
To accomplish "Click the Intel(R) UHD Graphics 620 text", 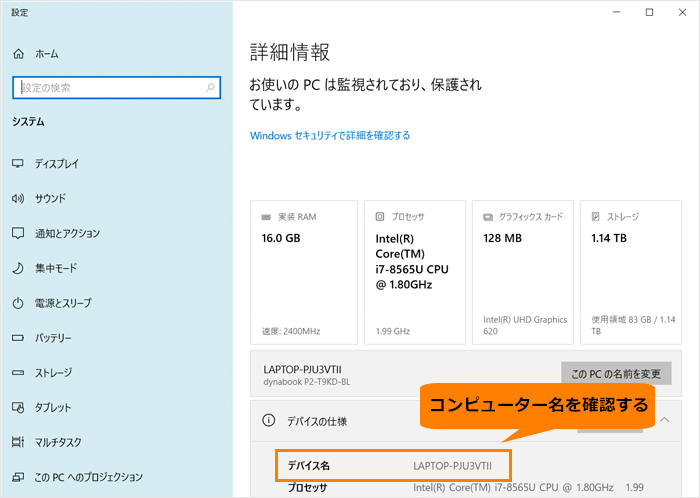I will click(525, 326).
